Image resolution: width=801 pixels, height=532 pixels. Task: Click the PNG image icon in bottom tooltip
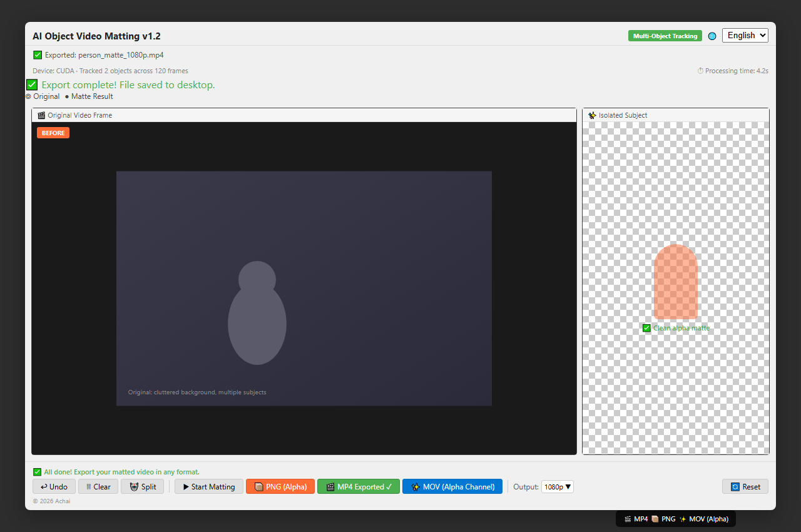(655, 519)
